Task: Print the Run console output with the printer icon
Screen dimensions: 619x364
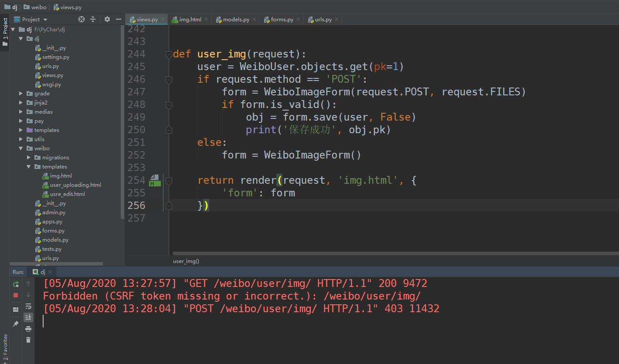Action: [28, 329]
